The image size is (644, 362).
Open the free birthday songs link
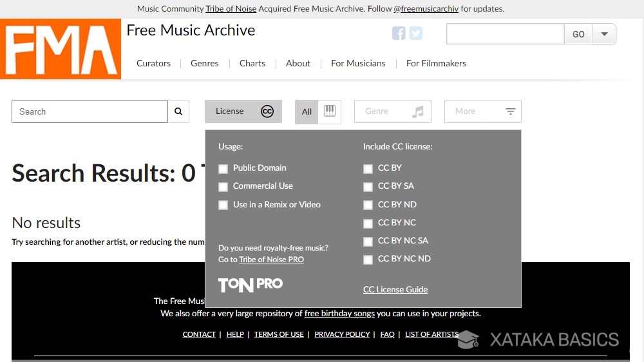tap(339, 313)
